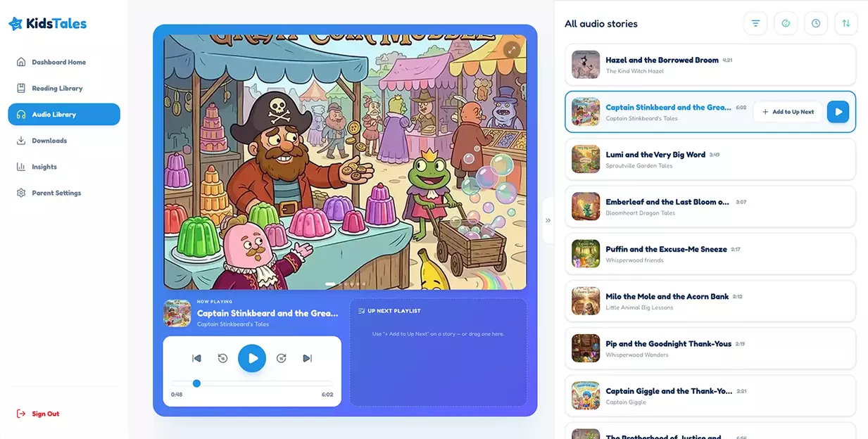Click the Up Next Playlist header
This screenshot has width=868, height=439.
pos(389,311)
